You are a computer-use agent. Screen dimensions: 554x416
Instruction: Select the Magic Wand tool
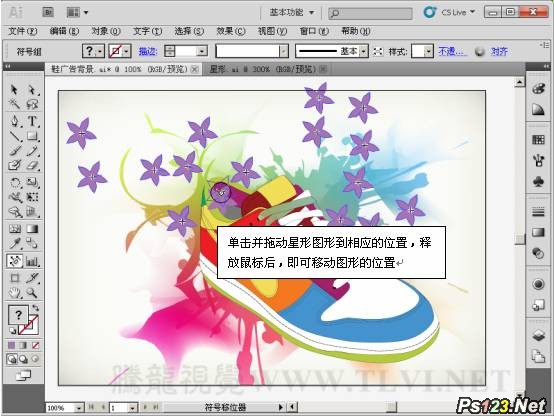pyautogui.click(x=14, y=104)
